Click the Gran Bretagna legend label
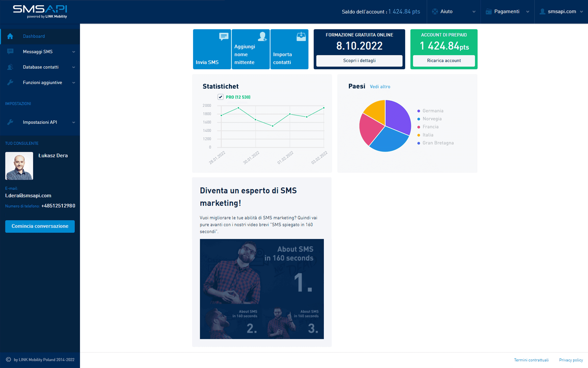588x368 pixels. (438, 143)
